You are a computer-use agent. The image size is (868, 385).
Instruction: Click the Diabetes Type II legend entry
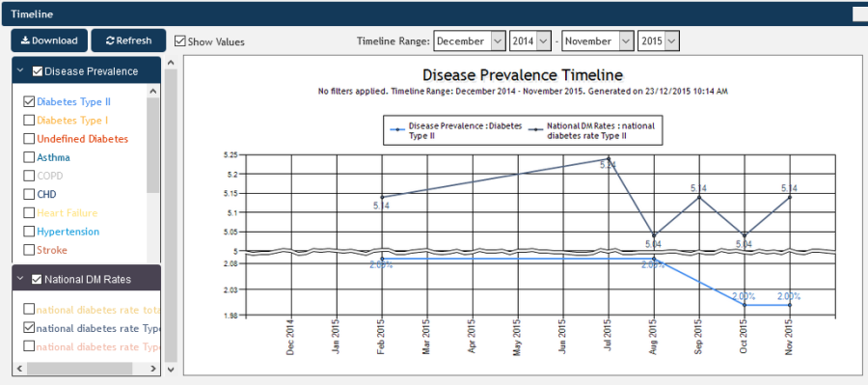pyautogui.click(x=455, y=130)
